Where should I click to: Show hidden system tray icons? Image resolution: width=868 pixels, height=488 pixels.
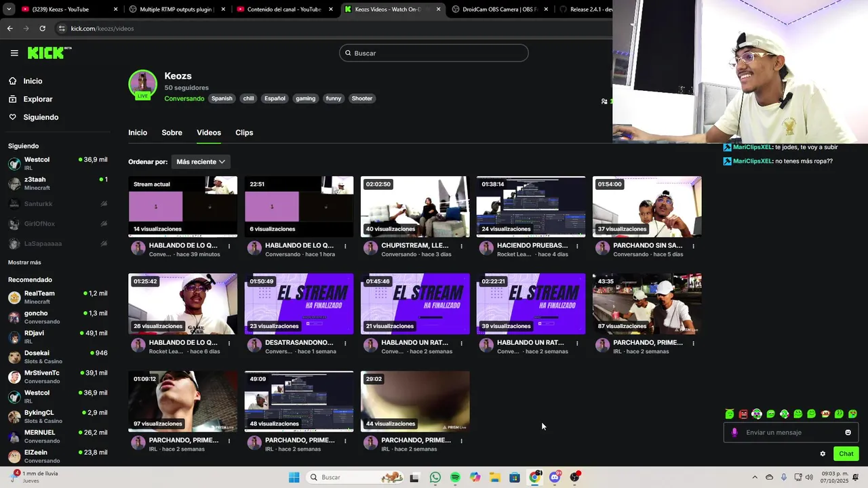click(x=755, y=477)
